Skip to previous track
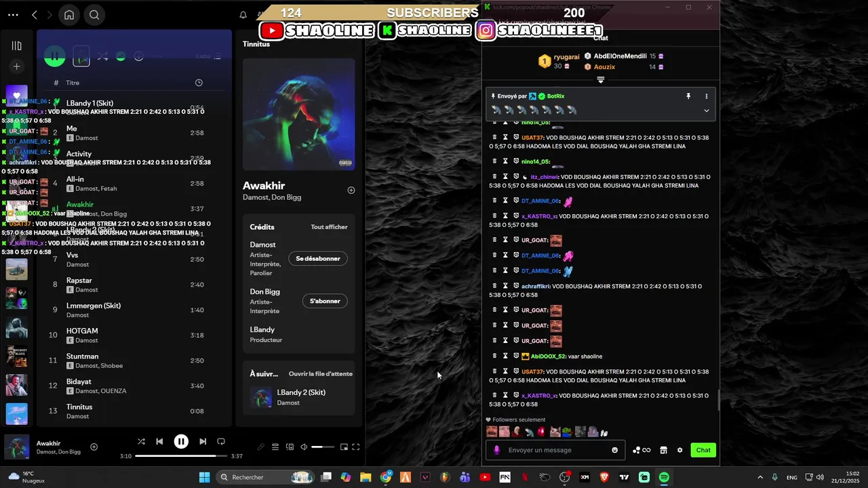This screenshot has height=488, width=868. point(159,441)
